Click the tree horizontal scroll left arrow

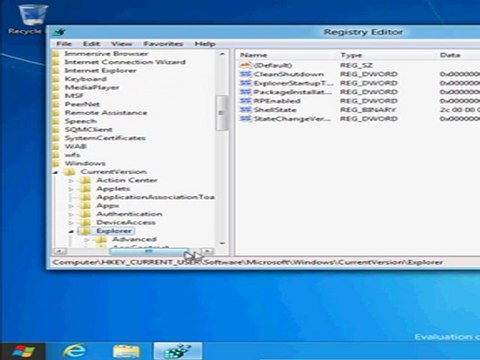point(60,251)
